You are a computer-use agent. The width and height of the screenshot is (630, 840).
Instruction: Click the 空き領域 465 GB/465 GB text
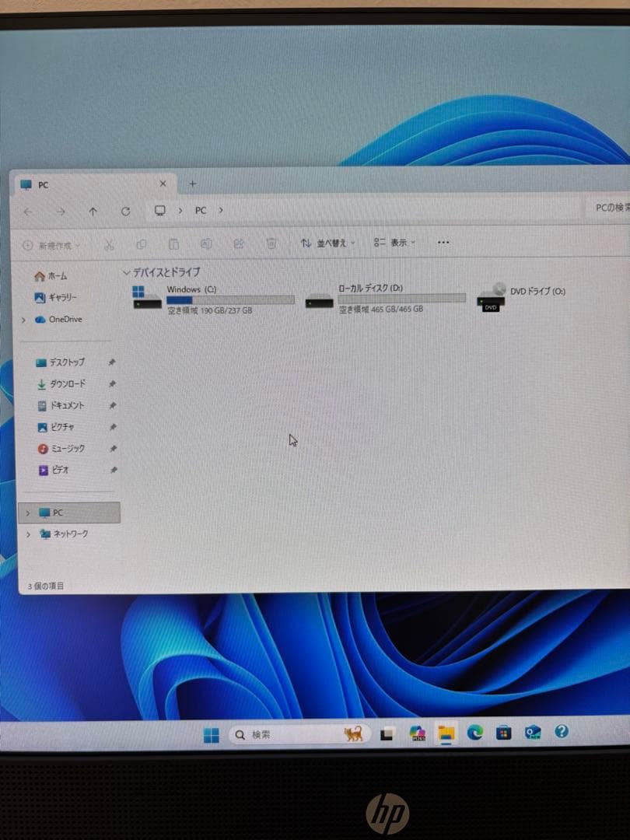pyautogui.click(x=381, y=309)
